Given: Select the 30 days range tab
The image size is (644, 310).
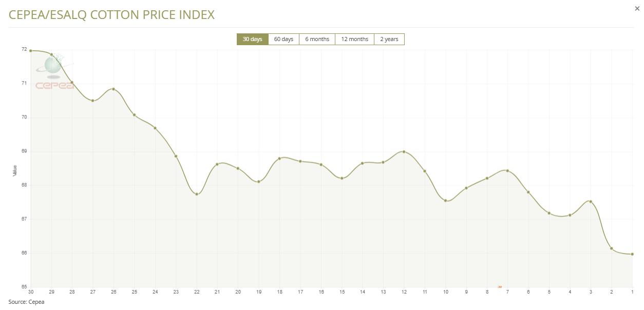Looking at the screenshot, I should (252, 39).
